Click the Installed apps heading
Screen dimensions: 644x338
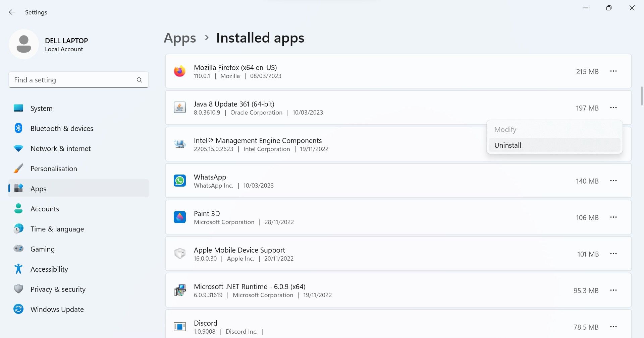pyautogui.click(x=260, y=38)
